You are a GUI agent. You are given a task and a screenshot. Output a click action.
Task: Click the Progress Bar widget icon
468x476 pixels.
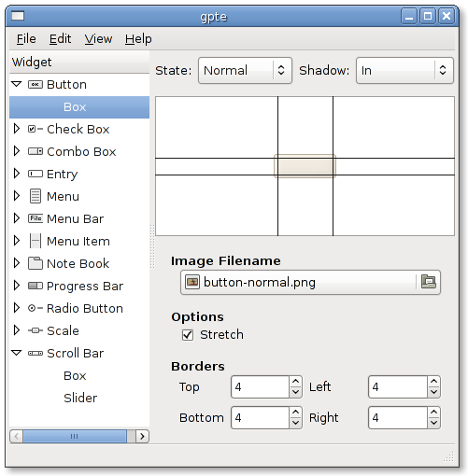[35, 286]
